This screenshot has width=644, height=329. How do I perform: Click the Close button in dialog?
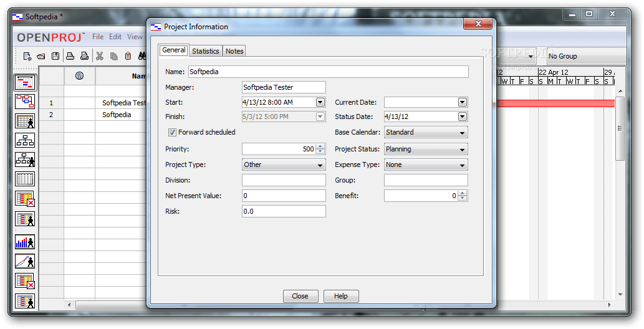pyautogui.click(x=300, y=296)
